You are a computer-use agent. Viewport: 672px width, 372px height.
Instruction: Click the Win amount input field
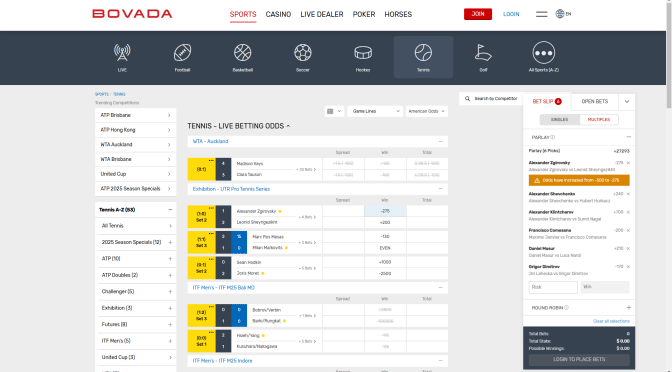pyautogui.click(x=605, y=287)
